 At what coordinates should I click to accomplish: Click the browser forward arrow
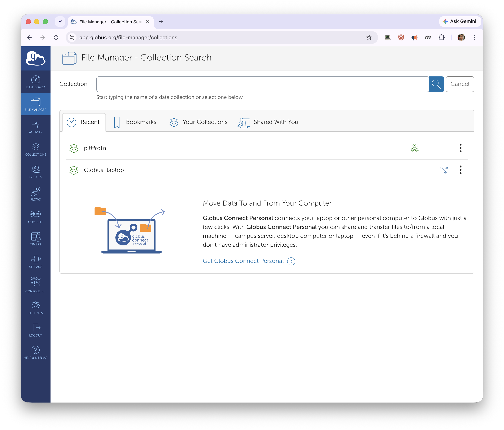(43, 37)
